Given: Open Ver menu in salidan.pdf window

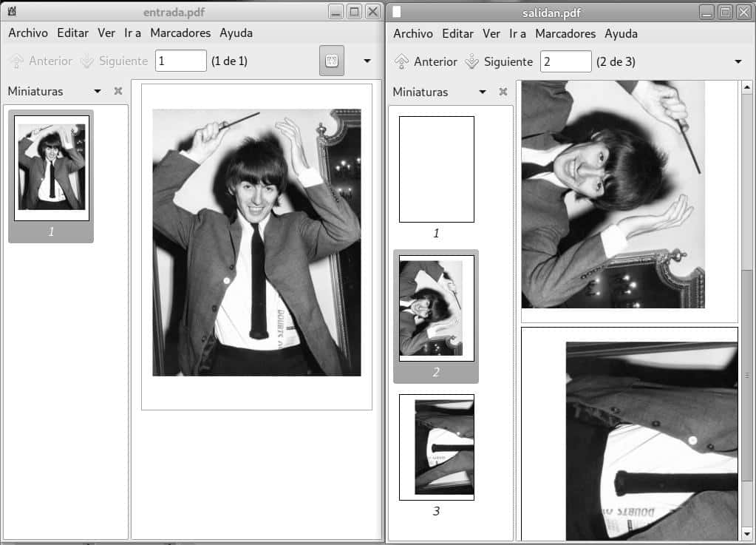Looking at the screenshot, I should [x=491, y=34].
